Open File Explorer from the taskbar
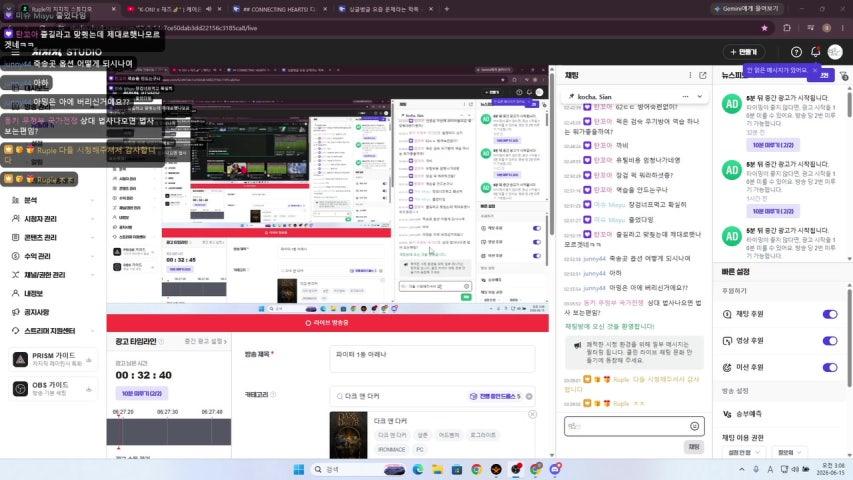The image size is (853, 480). 437,469
